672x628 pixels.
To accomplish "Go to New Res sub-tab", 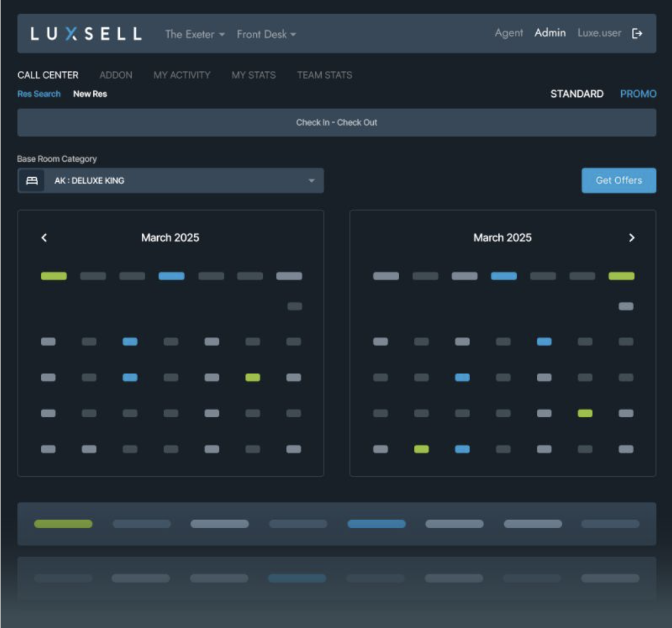I will [x=90, y=94].
